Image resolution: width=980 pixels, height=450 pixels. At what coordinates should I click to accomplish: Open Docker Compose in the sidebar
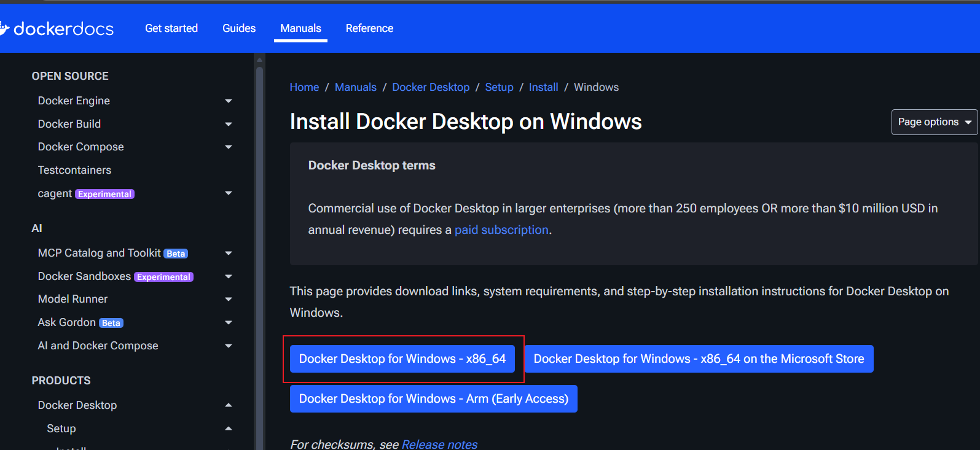[x=80, y=147]
